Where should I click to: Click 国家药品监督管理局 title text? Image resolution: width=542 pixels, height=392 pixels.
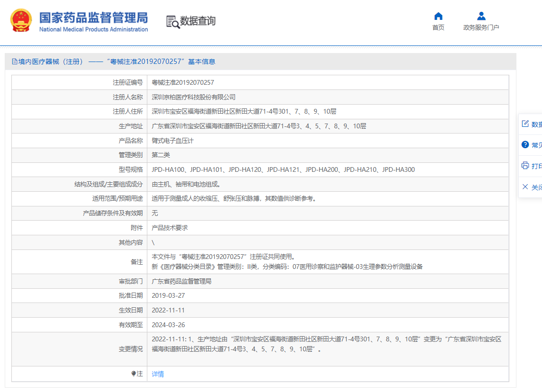coord(93,18)
